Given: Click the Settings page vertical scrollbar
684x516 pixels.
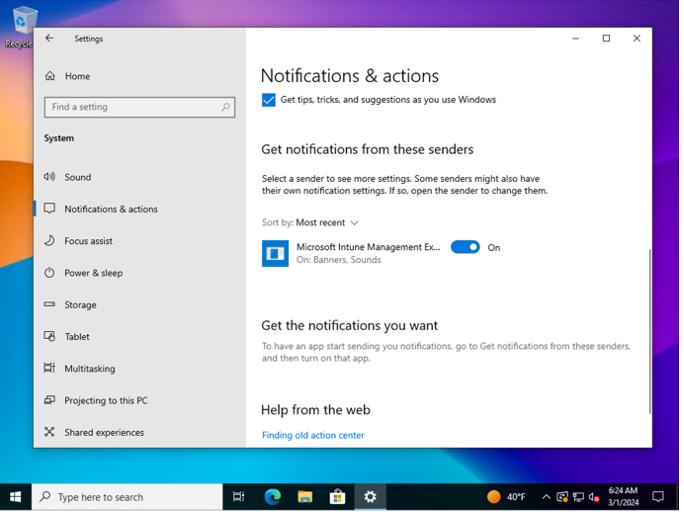Looking at the screenshot, I should pyautogui.click(x=649, y=330).
